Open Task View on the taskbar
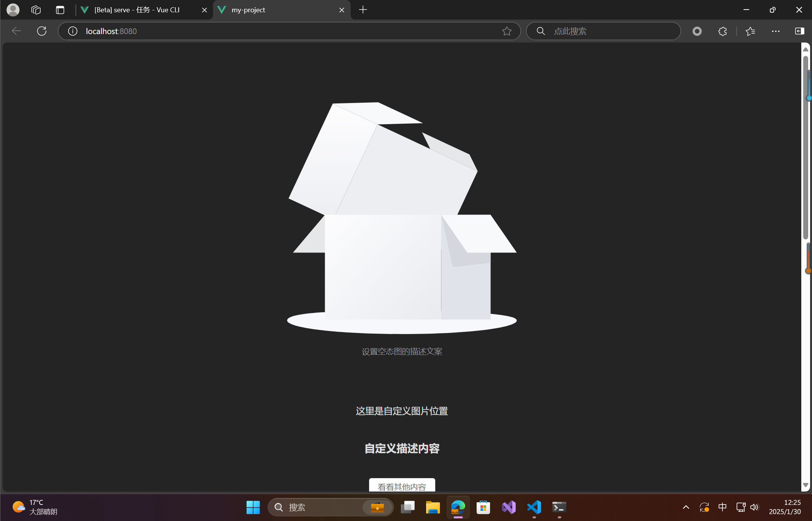Image resolution: width=812 pixels, height=521 pixels. (408, 508)
